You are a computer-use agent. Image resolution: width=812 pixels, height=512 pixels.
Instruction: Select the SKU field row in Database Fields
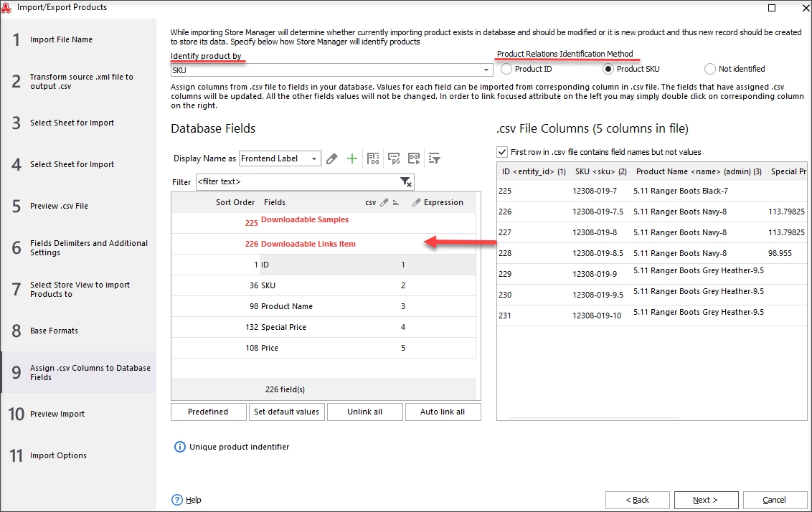324,285
